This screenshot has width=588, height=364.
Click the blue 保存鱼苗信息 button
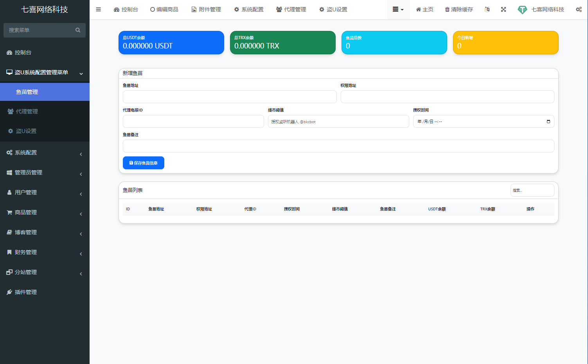click(143, 163)
